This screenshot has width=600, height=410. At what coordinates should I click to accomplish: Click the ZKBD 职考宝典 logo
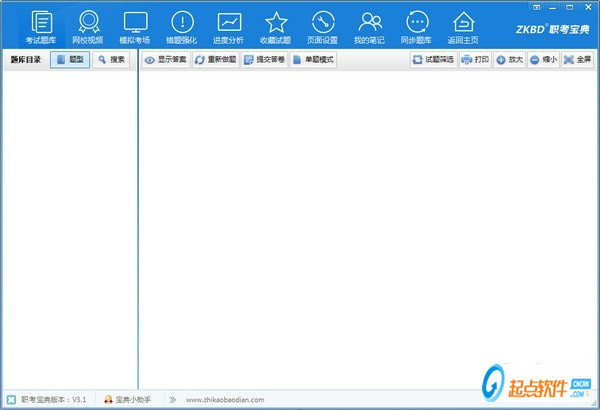click(x=553, y=29)
